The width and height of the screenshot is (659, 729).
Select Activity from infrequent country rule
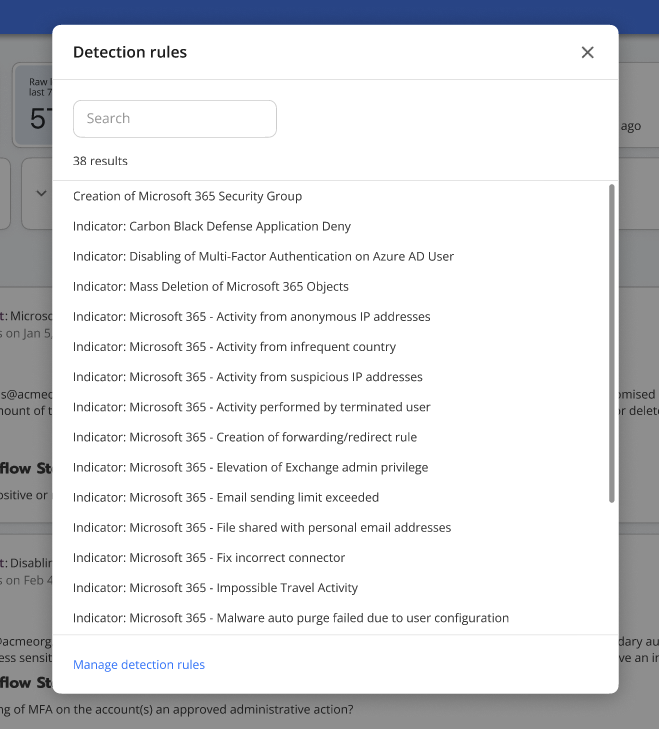pyautogui.click(x=234, y=347)
